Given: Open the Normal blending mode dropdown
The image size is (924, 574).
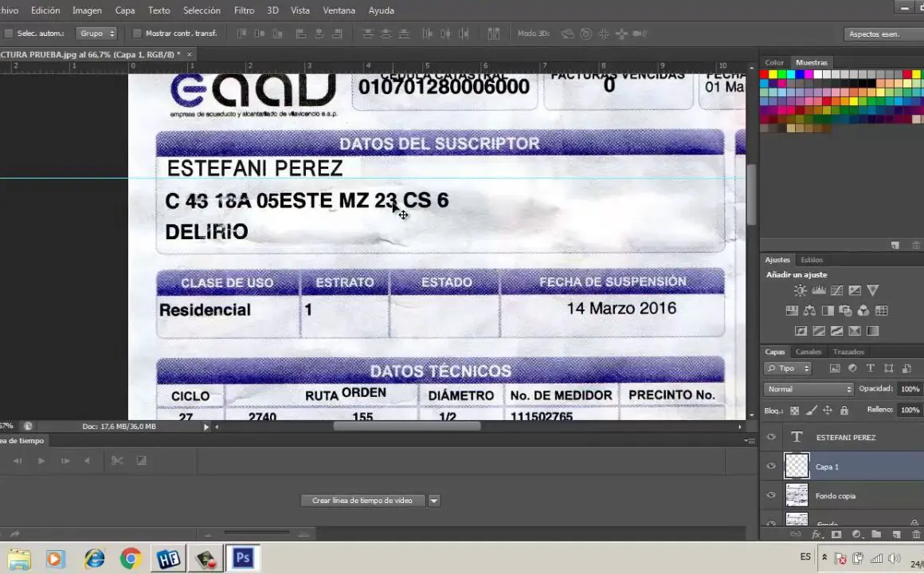Looking at the screenshot, I should tap(808, 389).
